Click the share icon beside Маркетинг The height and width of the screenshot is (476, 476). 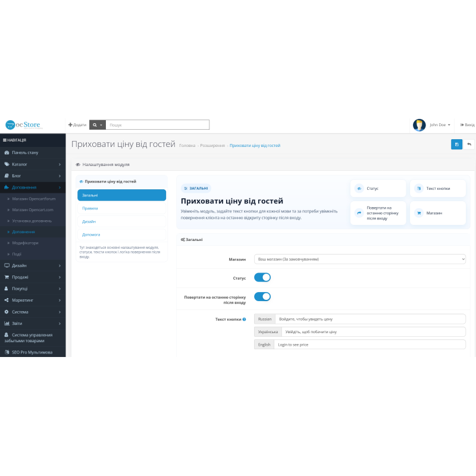[x=7, y=300]
